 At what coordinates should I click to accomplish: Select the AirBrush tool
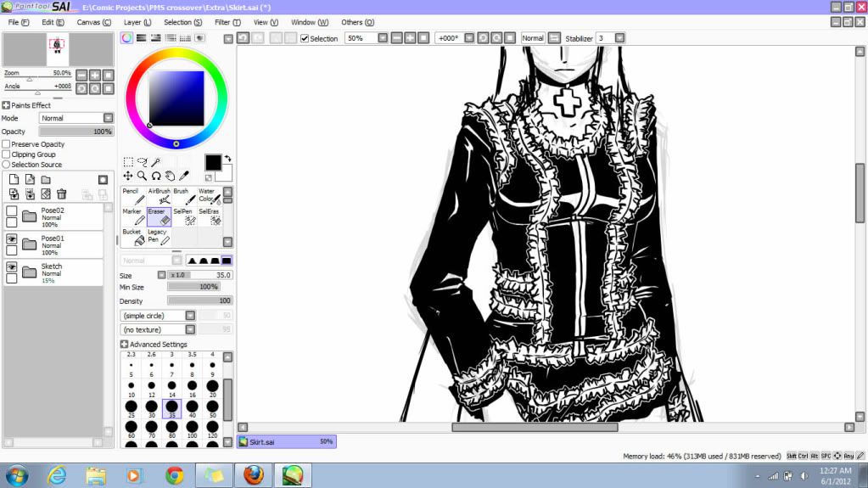coord(159,196)
